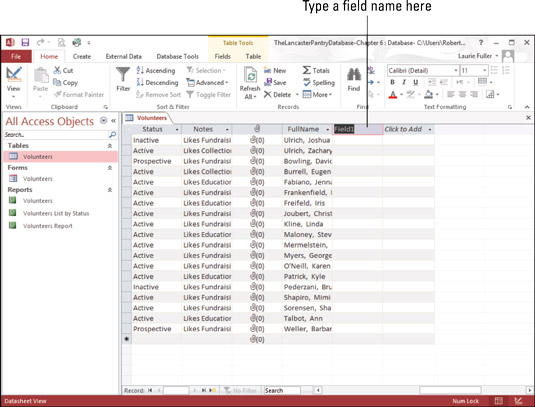This screenshot has height=407, width=535.
Task: Click the Field1 column header
Action: coord(358,129)
